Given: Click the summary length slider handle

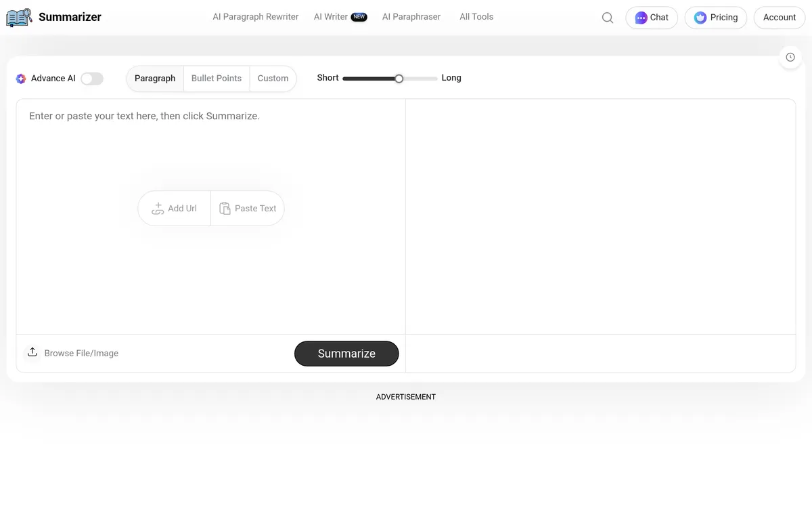Looking at the screenshot, I should [x=399, y=79].
